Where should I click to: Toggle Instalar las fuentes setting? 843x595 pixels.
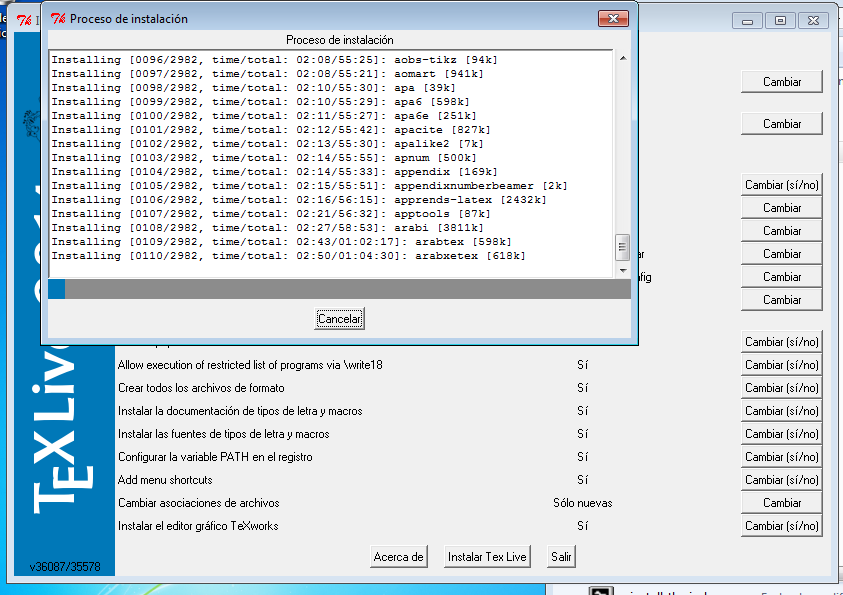[781, 433]
